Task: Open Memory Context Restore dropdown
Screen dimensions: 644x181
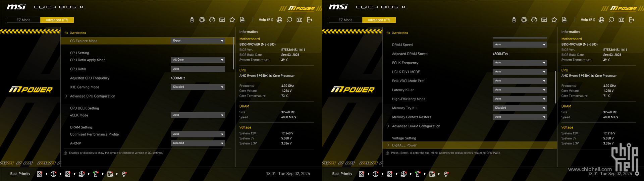Action: (x=520, y=117)
